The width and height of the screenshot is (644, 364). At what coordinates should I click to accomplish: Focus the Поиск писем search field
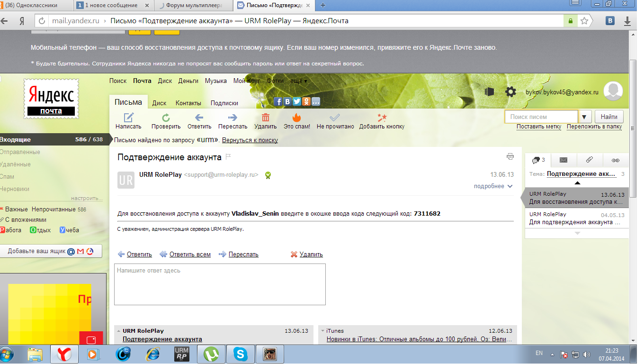click(542, 117)
